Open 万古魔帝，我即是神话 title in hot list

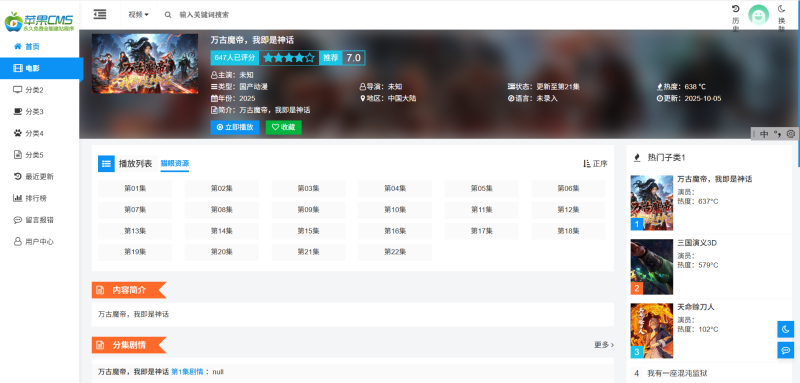(714, 180)
